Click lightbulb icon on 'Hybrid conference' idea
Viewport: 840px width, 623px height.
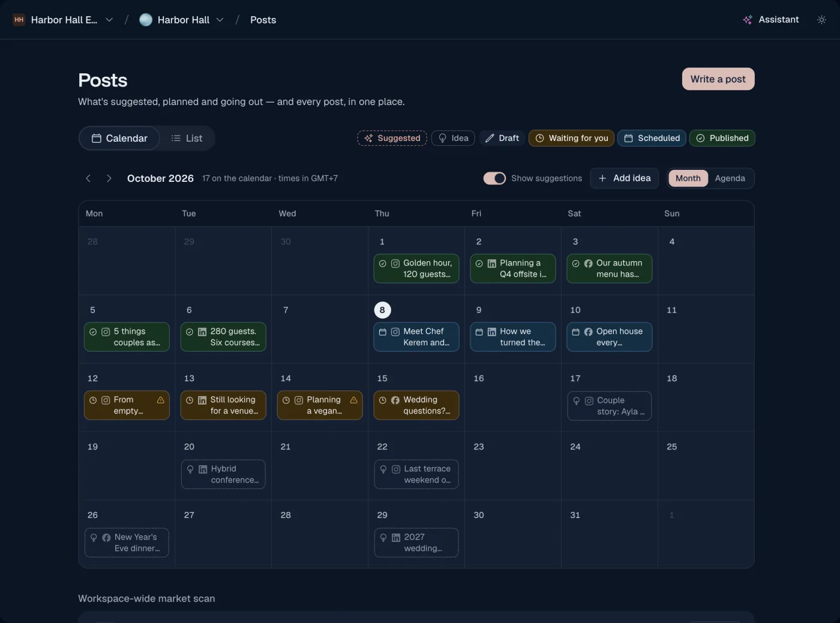190,469
